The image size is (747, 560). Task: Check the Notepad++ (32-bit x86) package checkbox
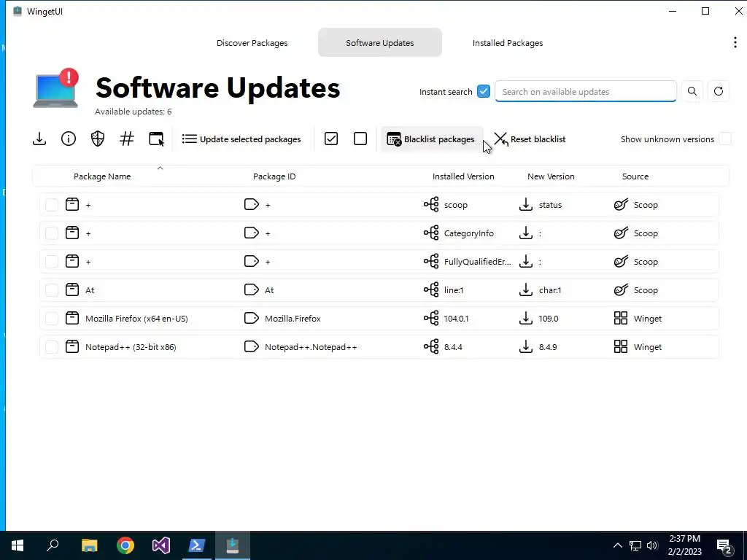[x=52, y=346]
